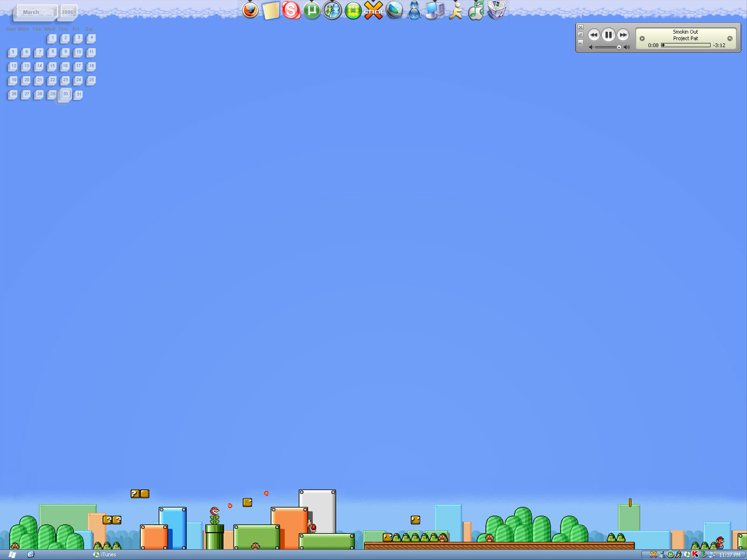747x560 pixels.
Task: Click the max-volume speaker icon
Action: [x=627, y=47]
